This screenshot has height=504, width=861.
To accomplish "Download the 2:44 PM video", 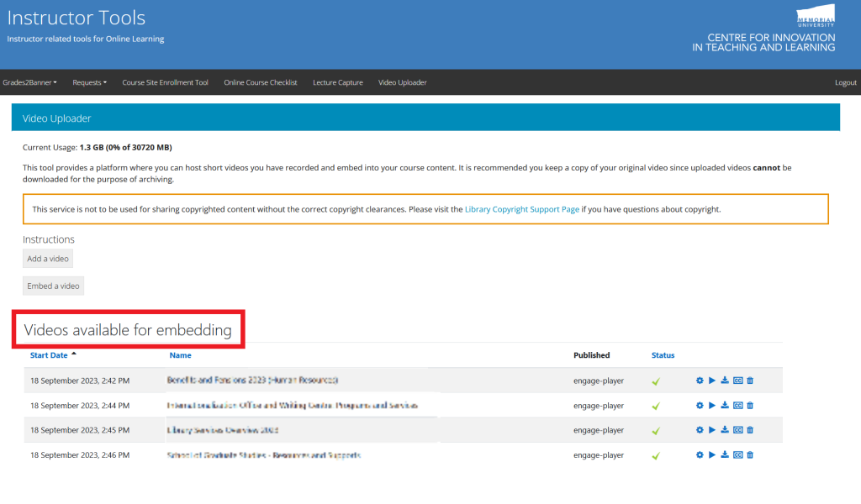I will pyautogui.click(x=725, y=405).
